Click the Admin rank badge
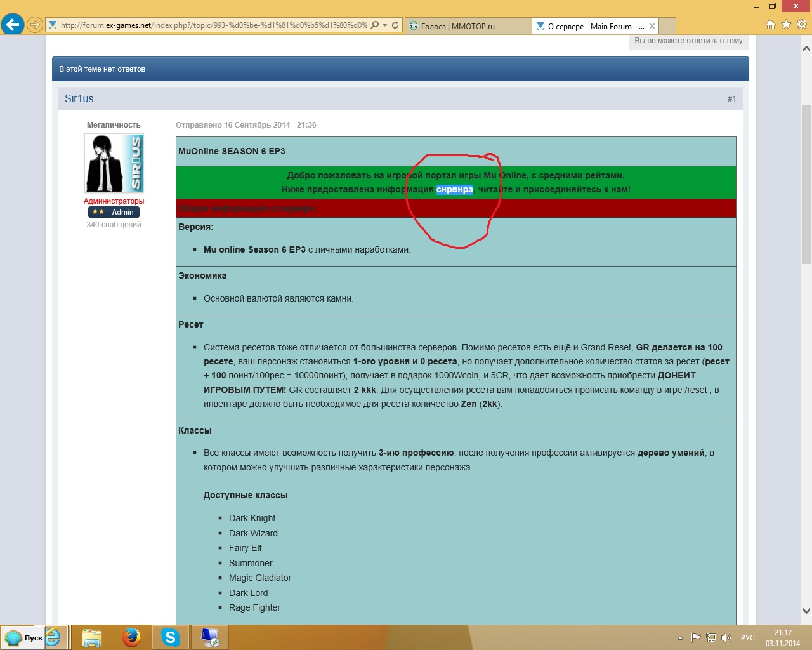The image size is (812, 650). coord(114,212)
